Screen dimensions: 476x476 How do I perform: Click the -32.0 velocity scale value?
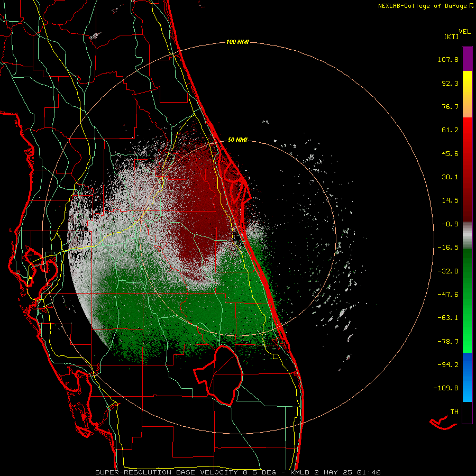(448, 271)
